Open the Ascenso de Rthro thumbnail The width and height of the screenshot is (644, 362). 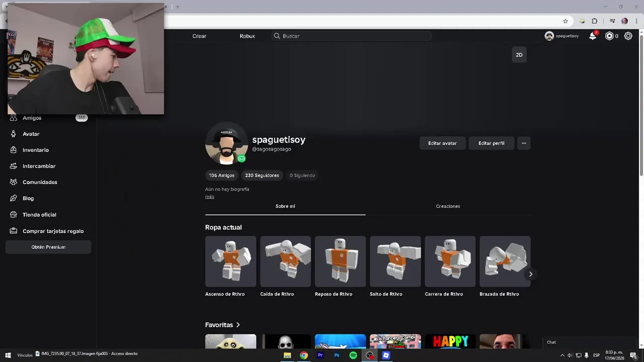click(x=230, y=261)
